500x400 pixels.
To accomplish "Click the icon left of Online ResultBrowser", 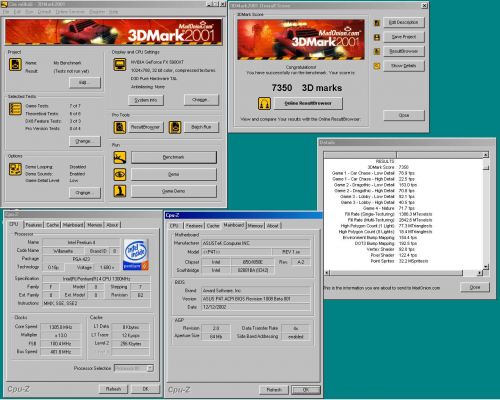I will (264, 104).
